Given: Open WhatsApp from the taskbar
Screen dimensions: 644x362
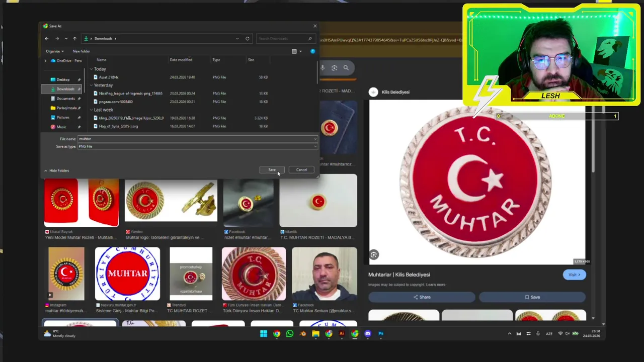Looking at the screenshot, I should point(289,333).
